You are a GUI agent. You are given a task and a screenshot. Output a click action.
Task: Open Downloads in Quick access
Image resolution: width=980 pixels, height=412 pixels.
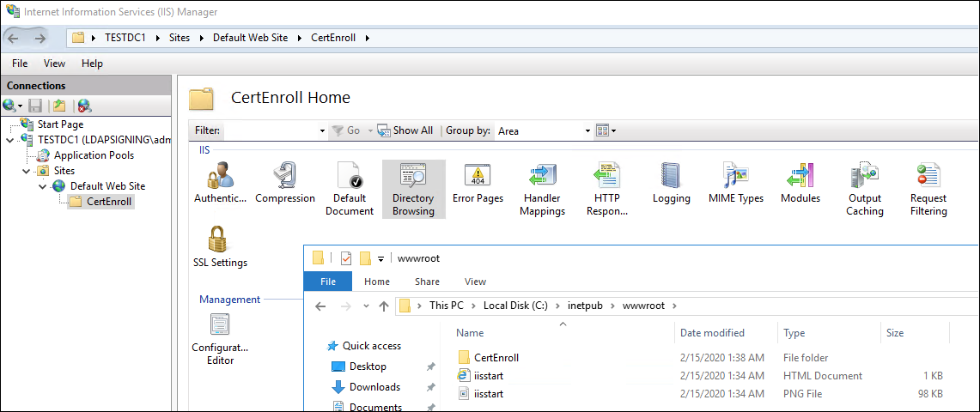[374, 387]
